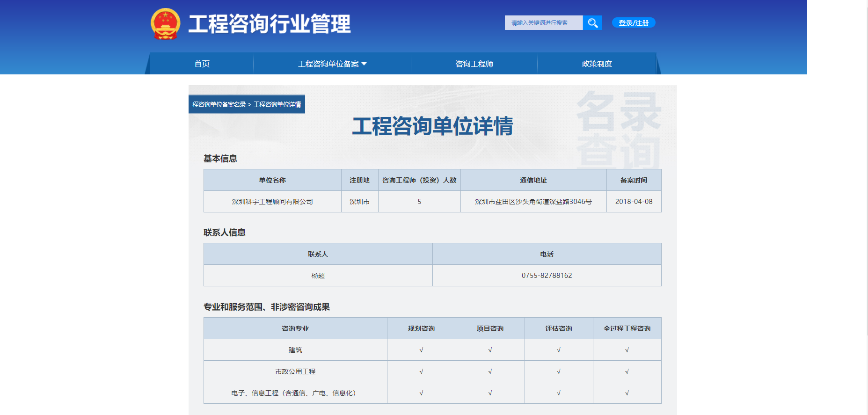The image size is (868, 415).
Task: Open the 咨询工程师 menu item
Action: [x=474, y=64]
